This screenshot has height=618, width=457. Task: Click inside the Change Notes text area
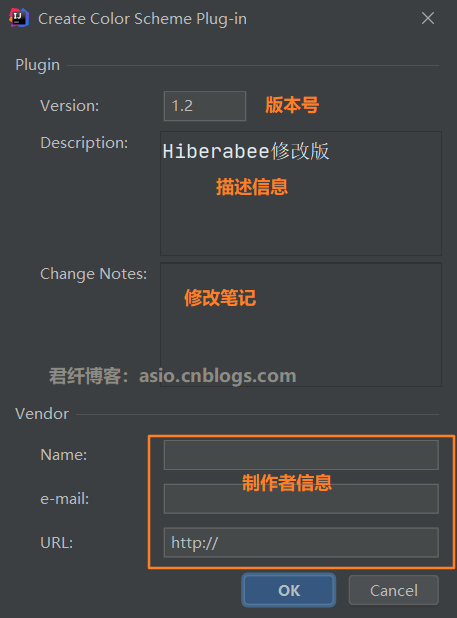(301, 324)
